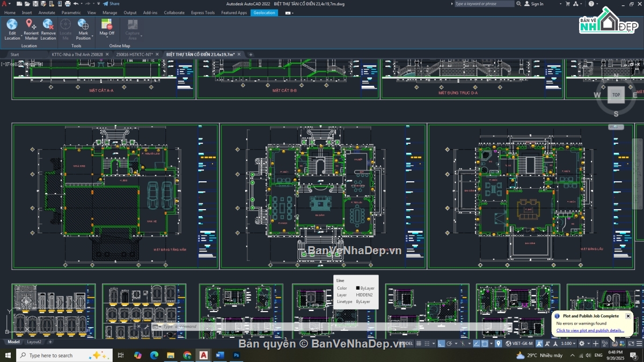Viewport: 644px width, 362px height.
Task: Click the Share button in title bar
Action: (112, 4)
